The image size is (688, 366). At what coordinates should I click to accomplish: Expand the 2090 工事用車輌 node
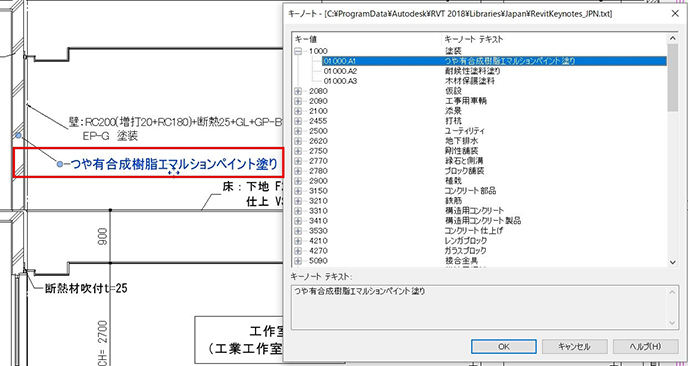point(298,101)
